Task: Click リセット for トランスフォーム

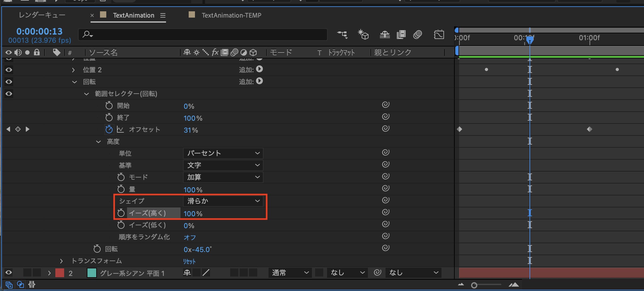Action: point(189,261)
